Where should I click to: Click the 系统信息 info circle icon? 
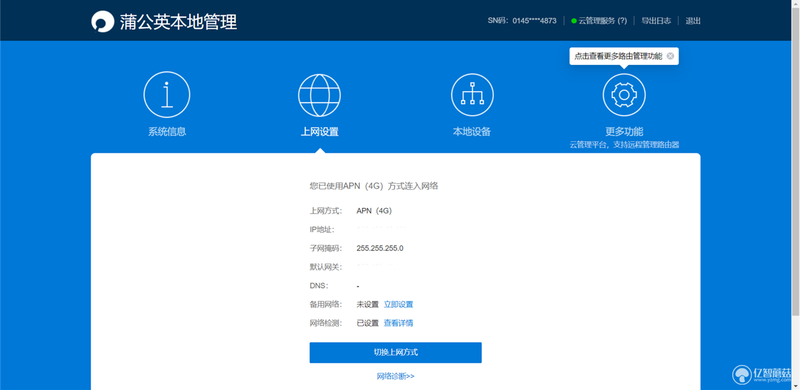(x=167, y=94)
